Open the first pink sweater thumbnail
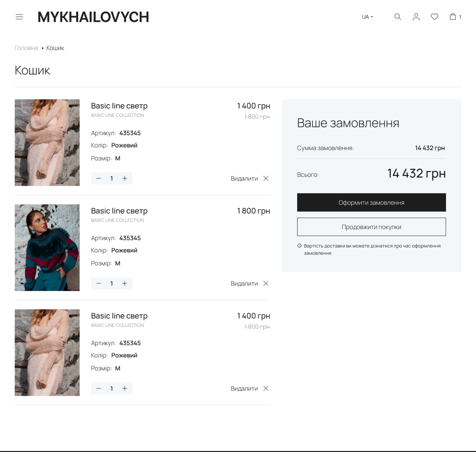 pyautogui.click(x=47, y=142)
